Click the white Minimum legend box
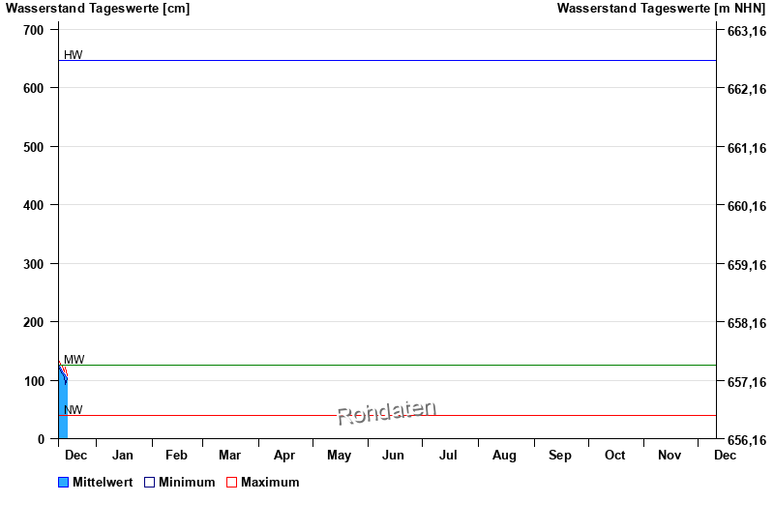 [x=150, y=483]
